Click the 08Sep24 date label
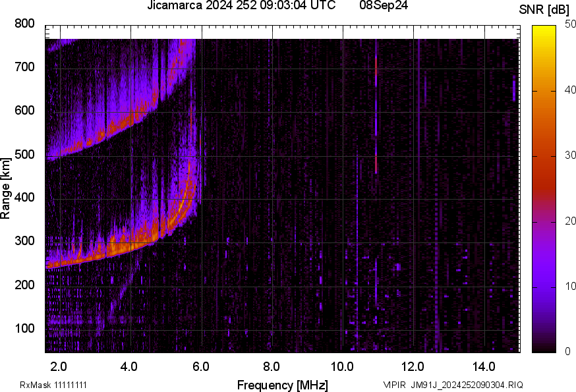Screen dimensions: 576x392 tap(384, 6)
